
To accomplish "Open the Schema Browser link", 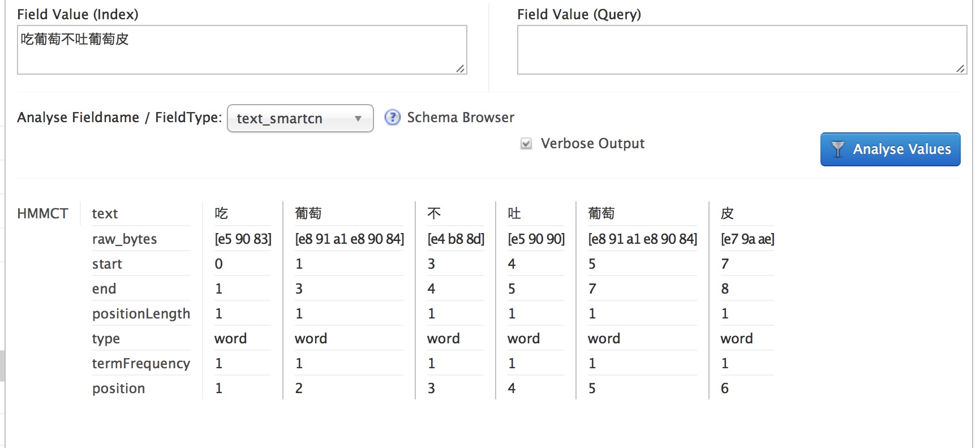I will tap(461, 117).
